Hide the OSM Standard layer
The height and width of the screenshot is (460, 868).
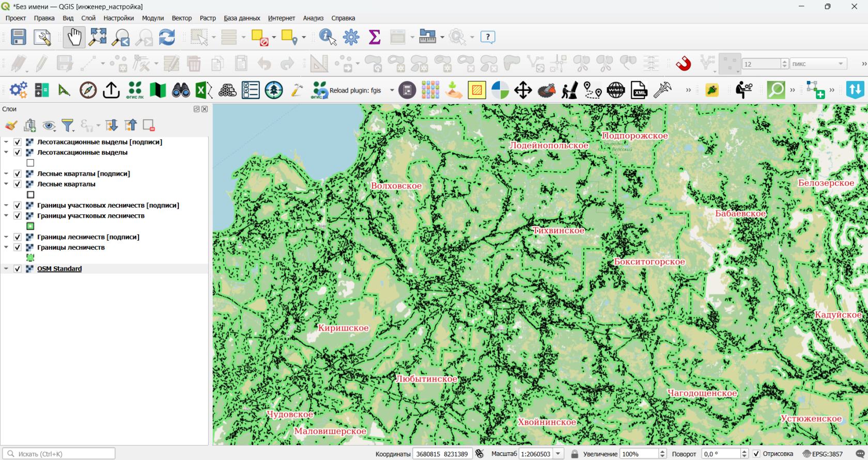(x=18, y=269)
